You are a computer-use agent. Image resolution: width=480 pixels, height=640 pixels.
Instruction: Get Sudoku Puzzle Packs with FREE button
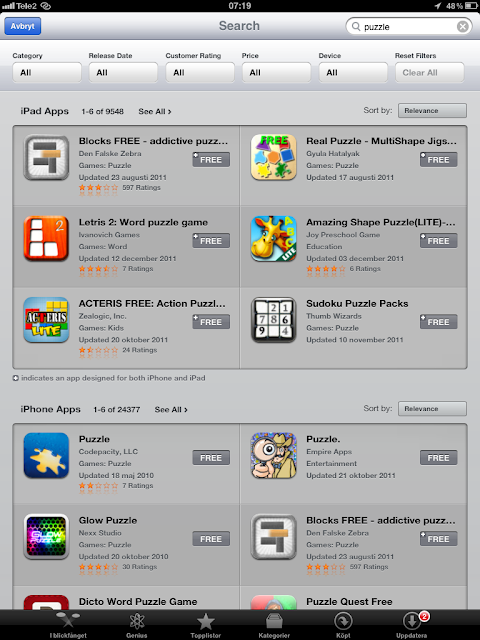pyautogui.click(x=438, y=322)
